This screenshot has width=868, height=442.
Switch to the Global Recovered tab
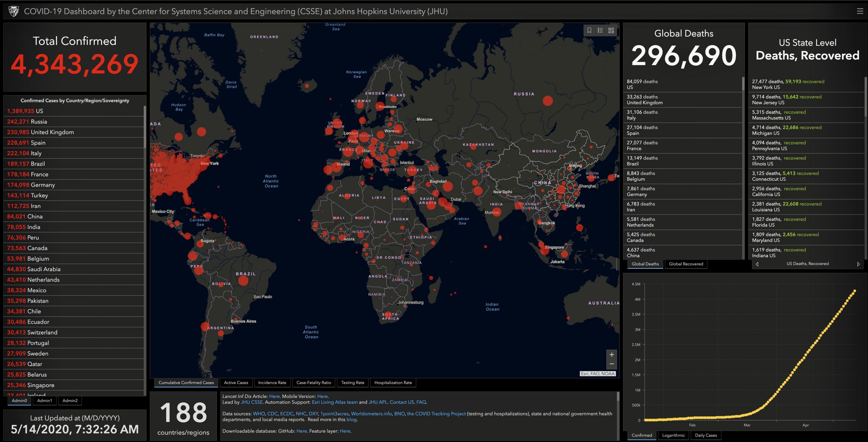click(686, 264)
